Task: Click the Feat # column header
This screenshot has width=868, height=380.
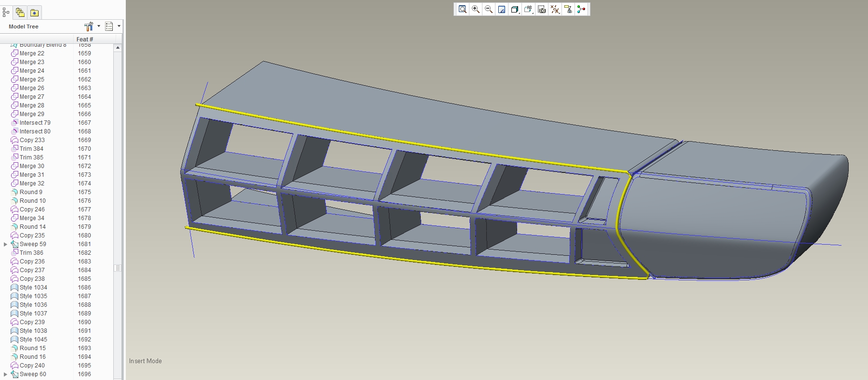Action: click(85, 39)
